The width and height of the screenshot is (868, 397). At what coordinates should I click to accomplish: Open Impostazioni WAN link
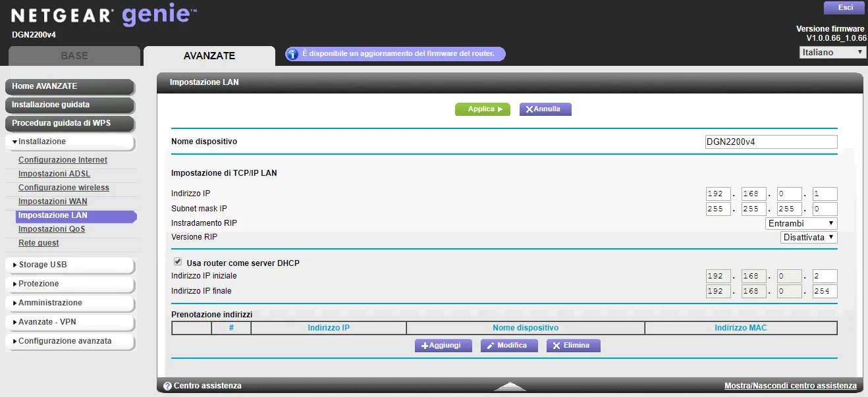coord(53,201)
